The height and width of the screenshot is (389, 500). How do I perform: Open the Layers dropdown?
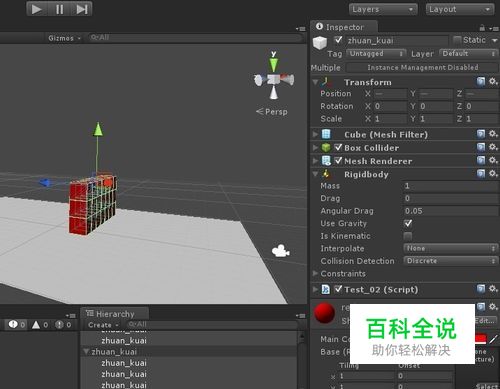383,9
